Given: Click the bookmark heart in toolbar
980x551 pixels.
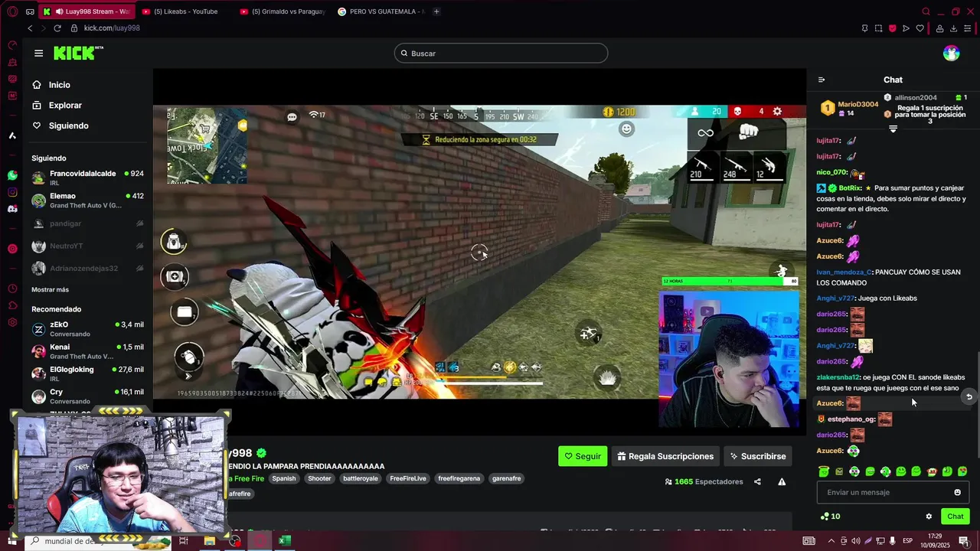Looking at the screenshot, I should pyautogui.click(x=920, y=28).
